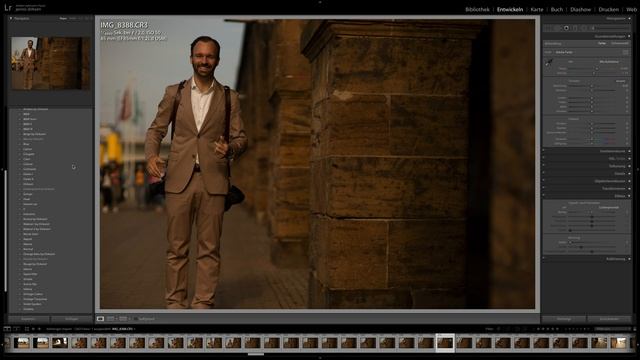This screenshot has width=640, height=360.
Task: Expand the Objektivkorrekturen panel triangle
Action: pos(629,181)
